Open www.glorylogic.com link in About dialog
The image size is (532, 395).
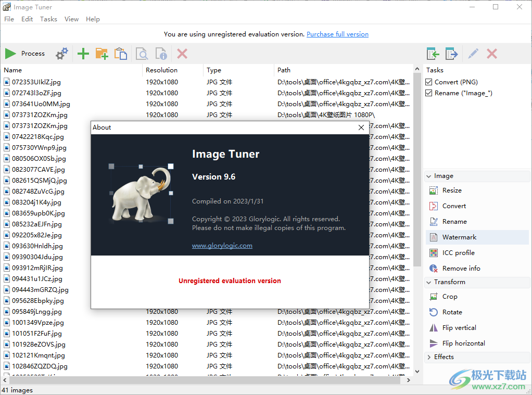(222, 245)
